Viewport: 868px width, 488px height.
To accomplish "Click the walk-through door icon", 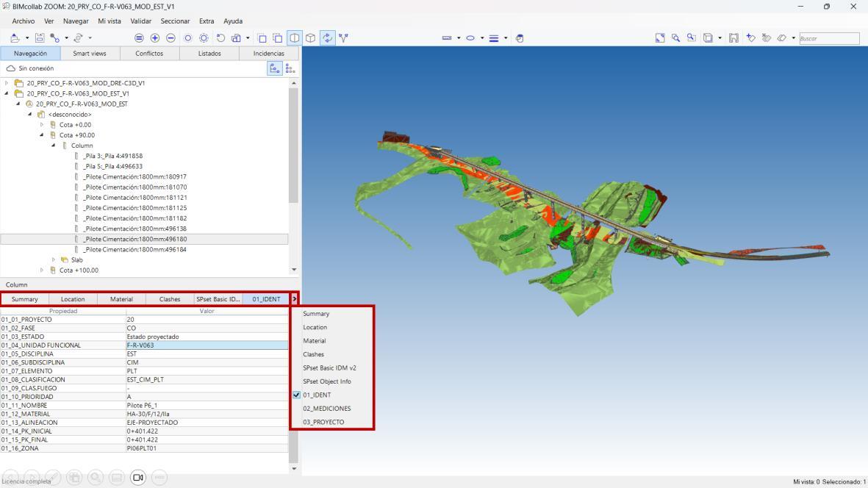I will (734, 38).
